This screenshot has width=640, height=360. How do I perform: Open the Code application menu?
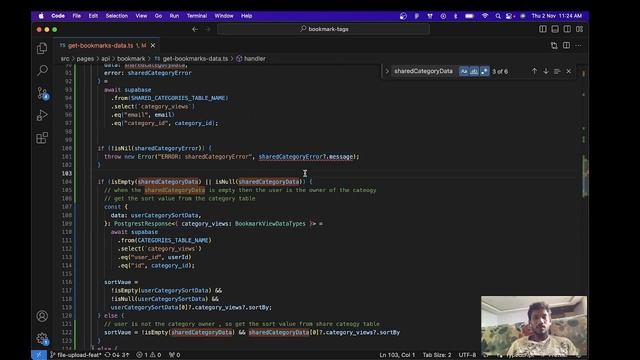point(58,16)
